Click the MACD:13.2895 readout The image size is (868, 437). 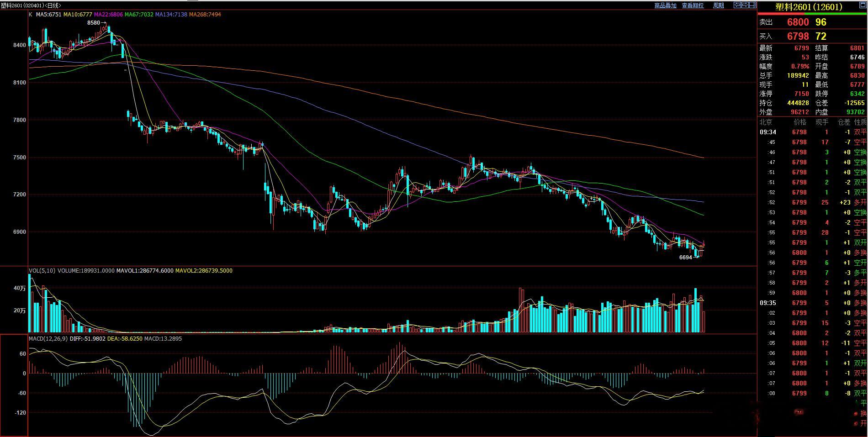163,339
